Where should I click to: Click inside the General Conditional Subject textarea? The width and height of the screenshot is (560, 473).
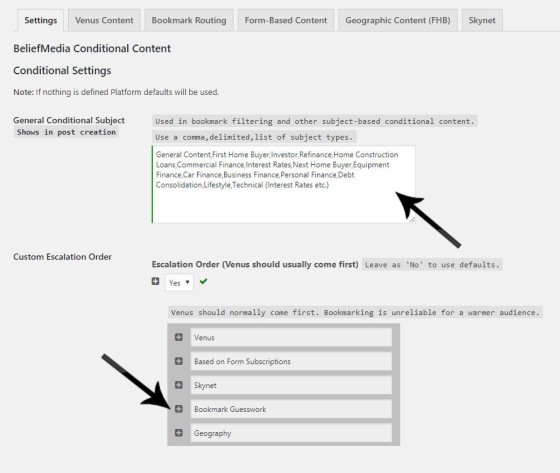(x=284, y=184)
